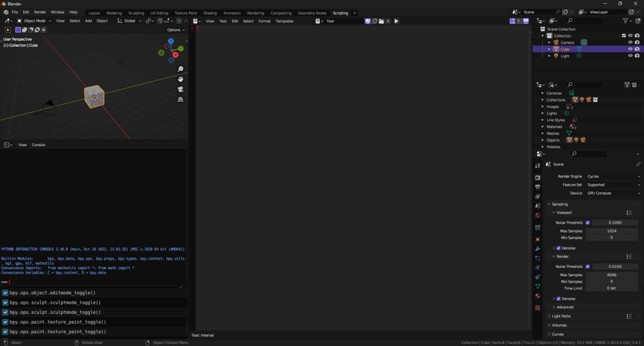Open the Object Data (mesh) properties tab
The image size is (644, 346).
click(x=538, y=286)
